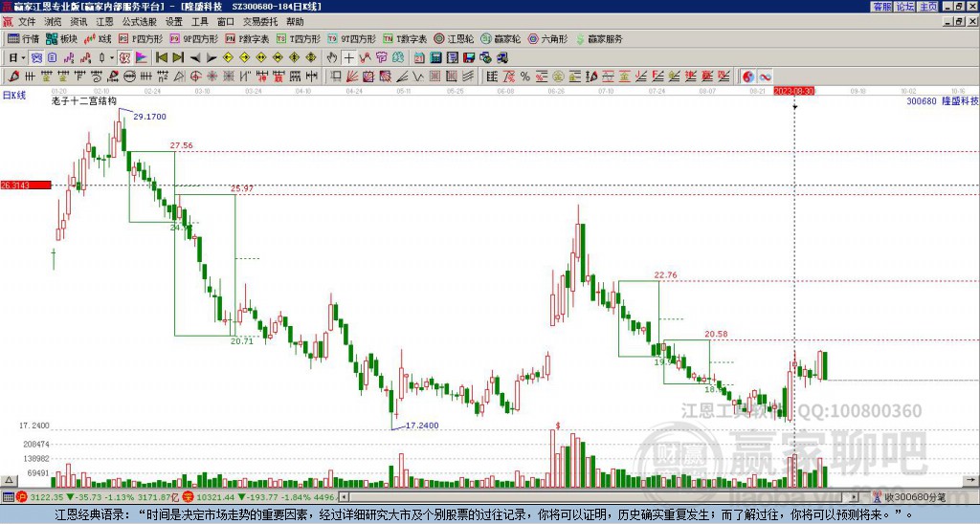Select the crosshair cursor tool
This screenshot has width=980, height=524.
pos(348,58)
